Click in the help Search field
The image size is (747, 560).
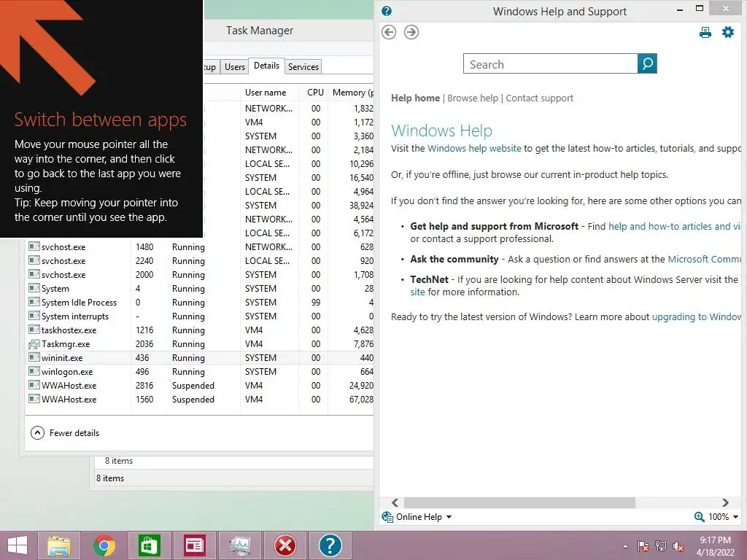click(550, 63)
